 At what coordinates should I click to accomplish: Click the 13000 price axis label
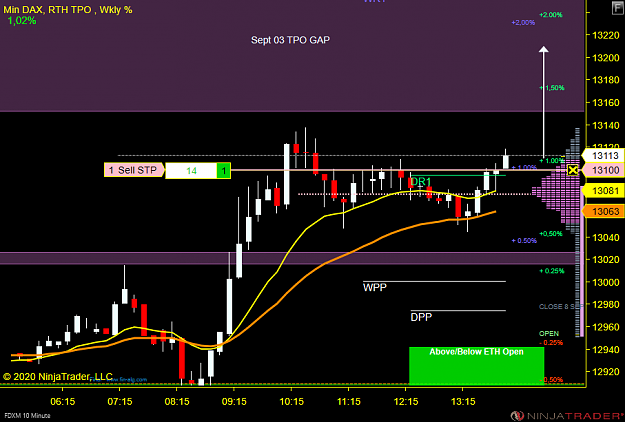[606, 282]
